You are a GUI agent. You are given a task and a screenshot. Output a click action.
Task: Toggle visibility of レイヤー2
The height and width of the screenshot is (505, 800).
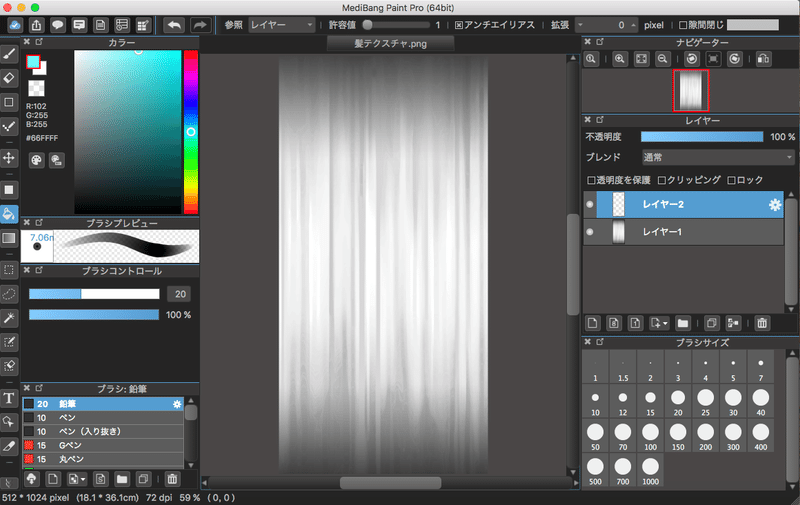[x=590, y=204]
